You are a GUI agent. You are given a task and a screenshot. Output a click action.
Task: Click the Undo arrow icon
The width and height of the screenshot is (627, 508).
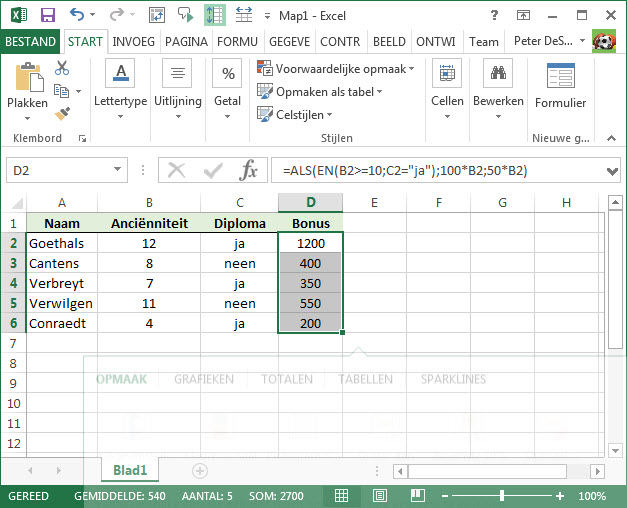[x=77, y=15]
